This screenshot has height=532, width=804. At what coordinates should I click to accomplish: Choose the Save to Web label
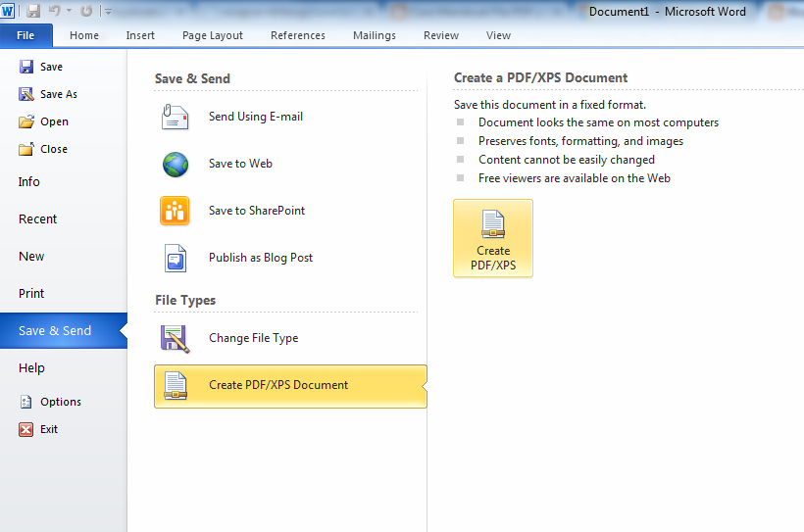pyautogui.click(x=240, y=164)
